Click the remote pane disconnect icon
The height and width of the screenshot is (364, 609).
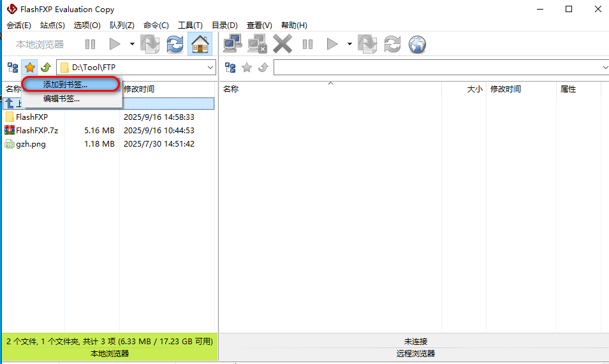[257, 43]
